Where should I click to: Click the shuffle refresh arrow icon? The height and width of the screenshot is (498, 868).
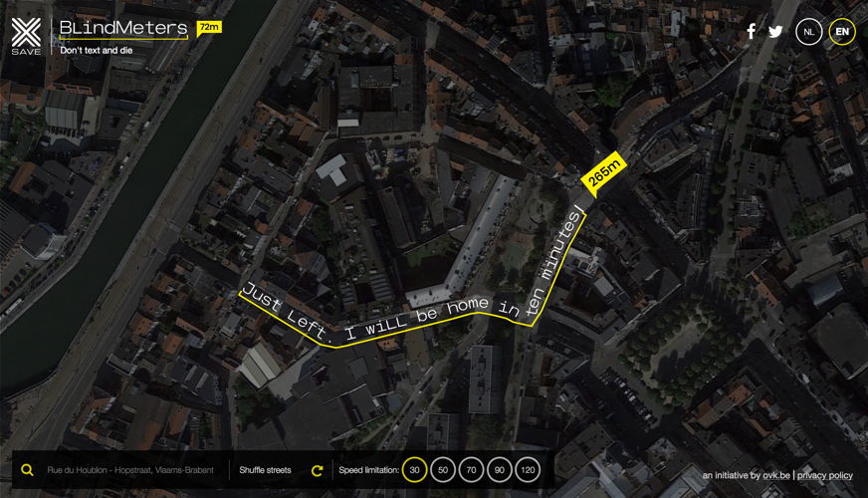(x=317, y=470)
